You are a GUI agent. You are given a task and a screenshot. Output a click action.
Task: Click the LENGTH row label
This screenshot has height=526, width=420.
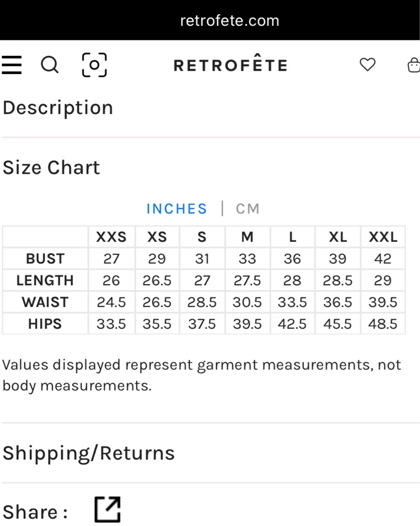pyautogui.click(x=45, y=280)
